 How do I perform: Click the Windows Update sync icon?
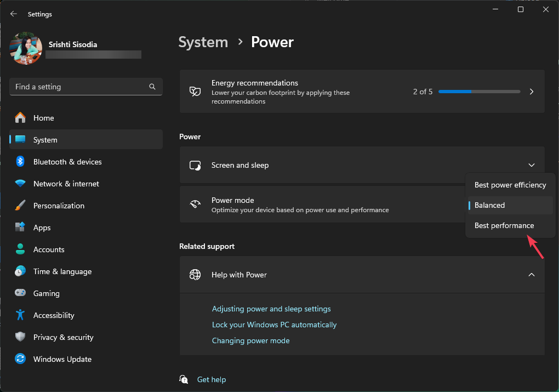coord(20,359)
